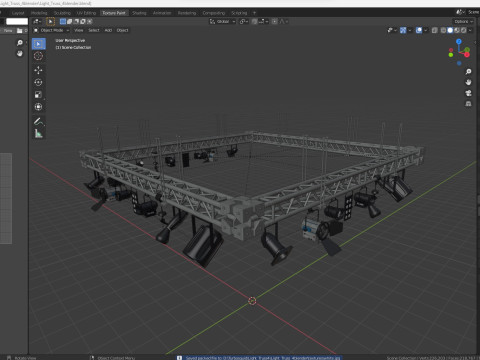Open snapping options dropdown
Image resolution: width=480 pixels, height=360 pixels.
point(263,22)
